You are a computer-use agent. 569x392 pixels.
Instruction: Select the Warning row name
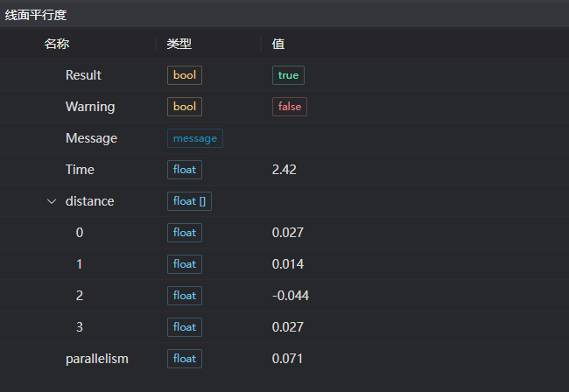(90, 107)
